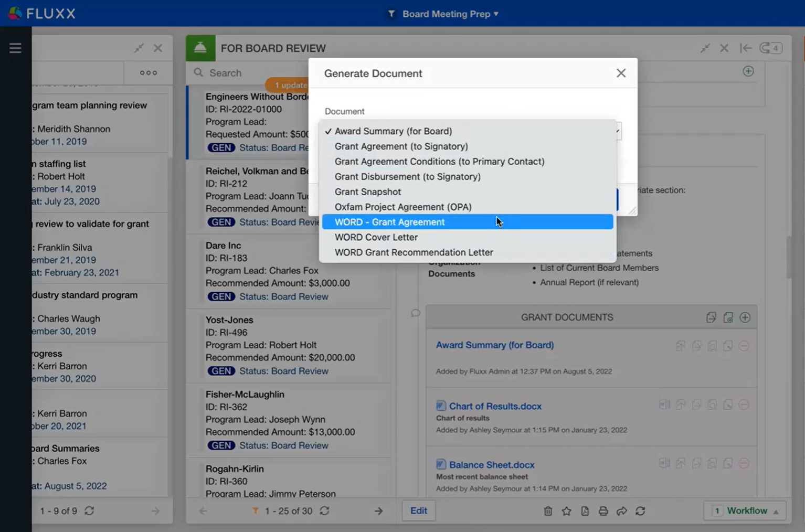The width and height of the screenshot is (805, 532).
Task: Choose Grant Agreement Conditions (to Primary Contact)
Action: tap(468, 162)
